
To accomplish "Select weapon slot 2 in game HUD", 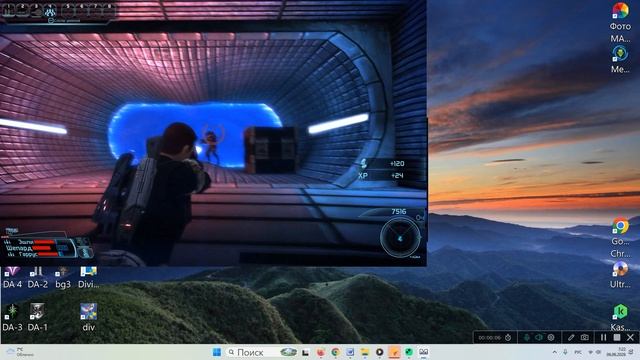I will pos(23,10).
